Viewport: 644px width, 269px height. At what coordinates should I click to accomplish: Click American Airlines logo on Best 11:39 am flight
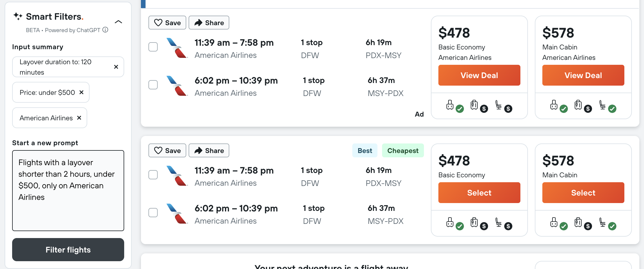pyautogui.click(x=177, y=176)
